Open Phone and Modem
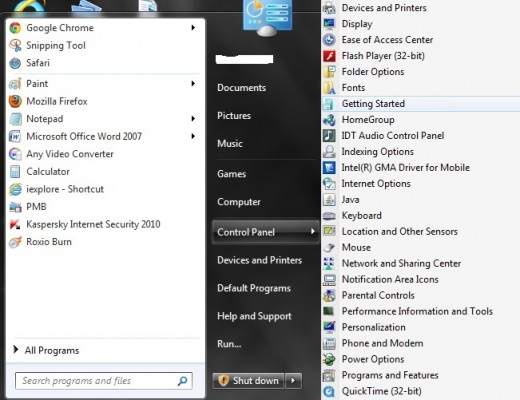 pyautogui.click(x=383, y=343)
